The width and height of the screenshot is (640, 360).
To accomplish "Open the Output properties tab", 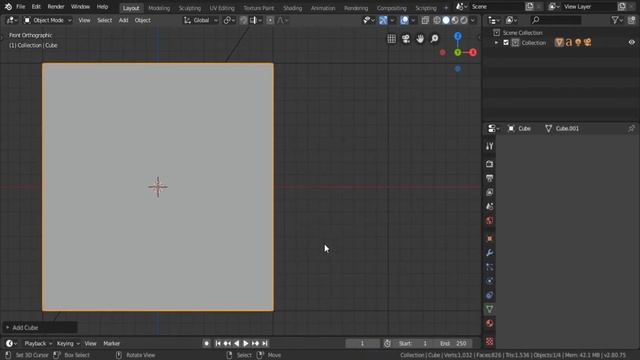I will point(489,178).
